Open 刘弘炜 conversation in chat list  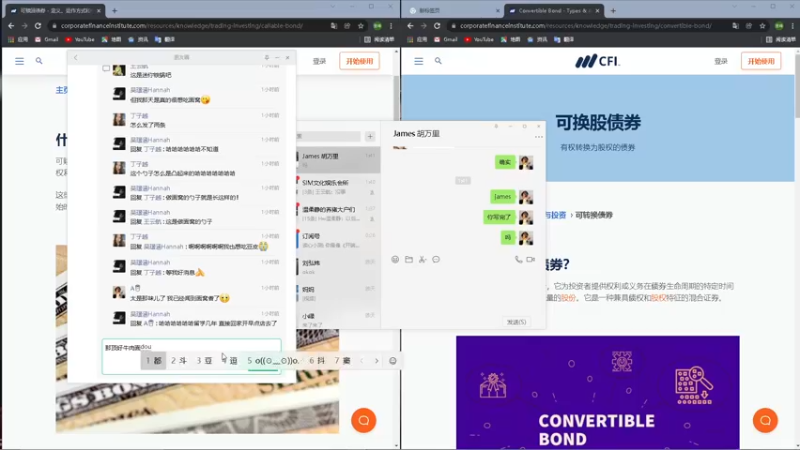click(338, 267)
